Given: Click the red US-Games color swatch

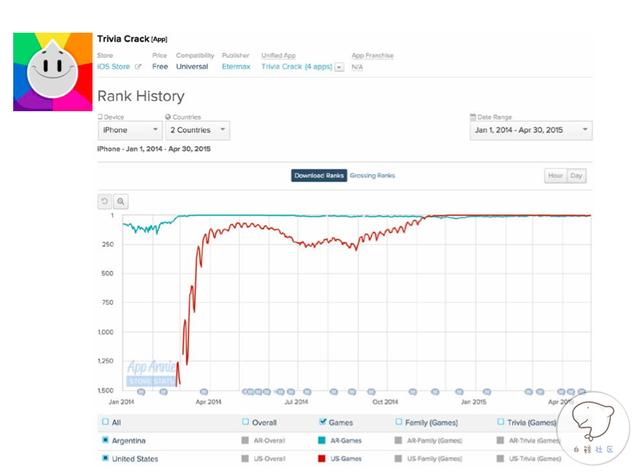Looking at the screenshot, I should point(321,458).
